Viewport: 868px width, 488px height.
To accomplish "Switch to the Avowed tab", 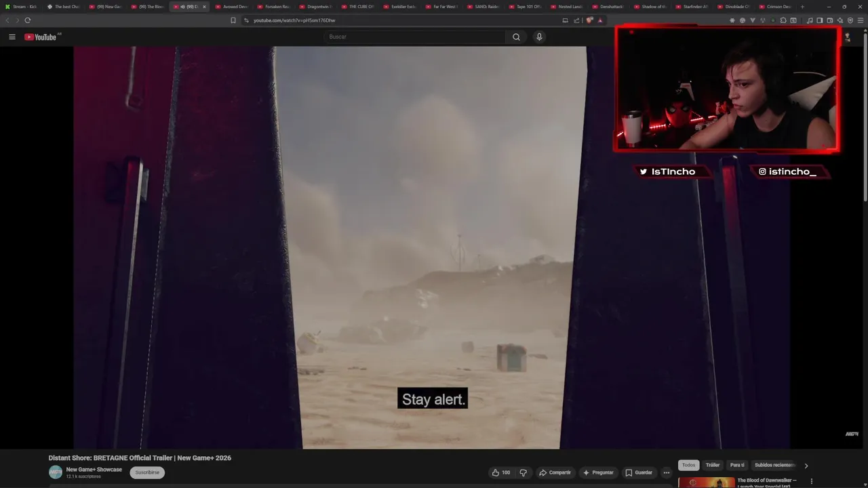I will [232, 7].
